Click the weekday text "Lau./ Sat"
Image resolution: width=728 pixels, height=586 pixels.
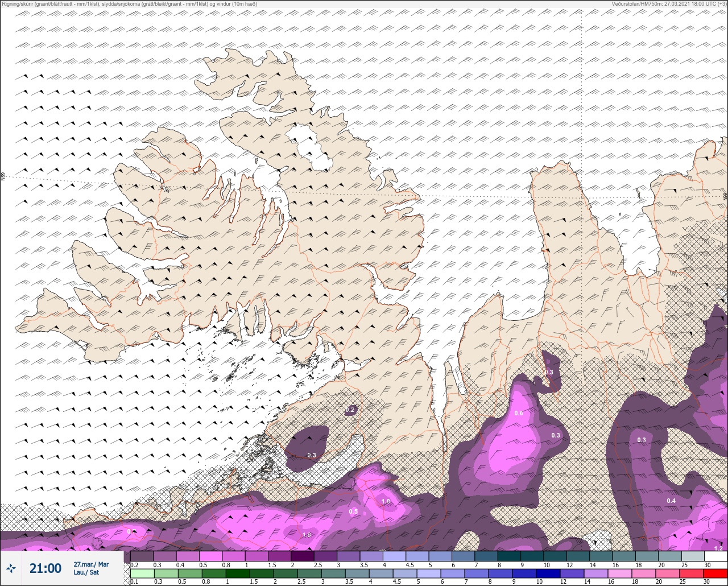85,572
